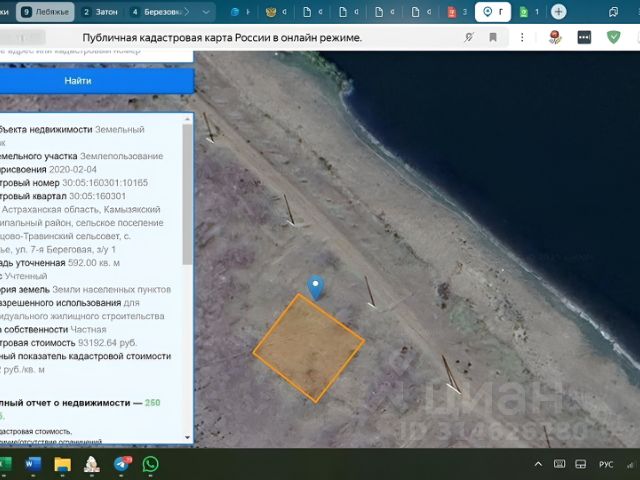This screenshot has height=480, width=640.
Task: Switch to the coat-of-arms icon browser tab
Action: pyautogui.click(x=276, y=12)
